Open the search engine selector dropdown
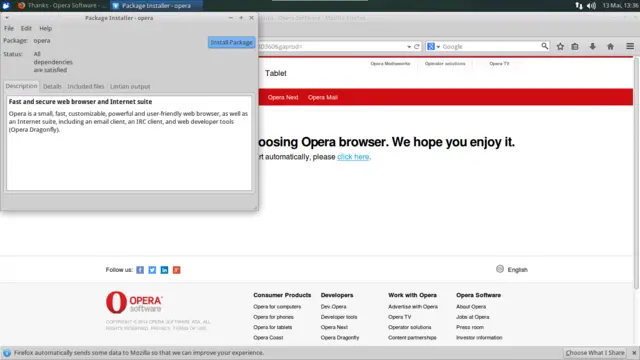This screenshot has width=640, height=360. pos(433,47)
